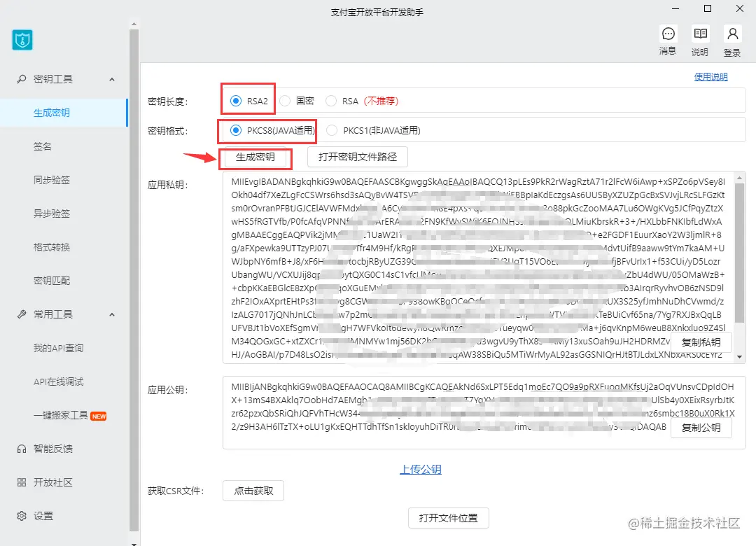Select the 国密 key length option
Image resolution: width=756 pixels, height=546 pixels.
[x=297, y=101]
